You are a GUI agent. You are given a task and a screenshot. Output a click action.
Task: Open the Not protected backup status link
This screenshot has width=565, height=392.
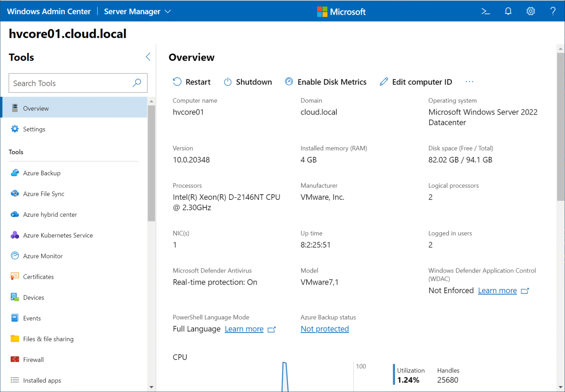(x=324, y=329)
